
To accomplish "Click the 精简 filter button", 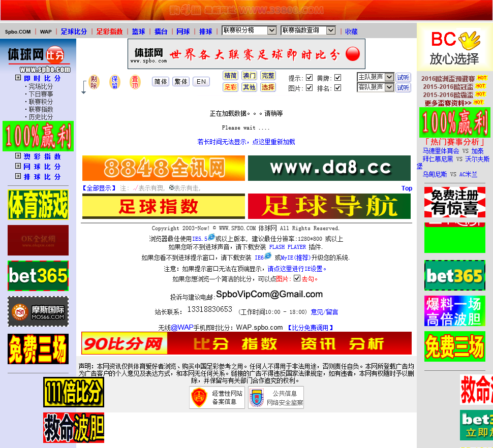I will pyautogui.click(x=230, y=75).
